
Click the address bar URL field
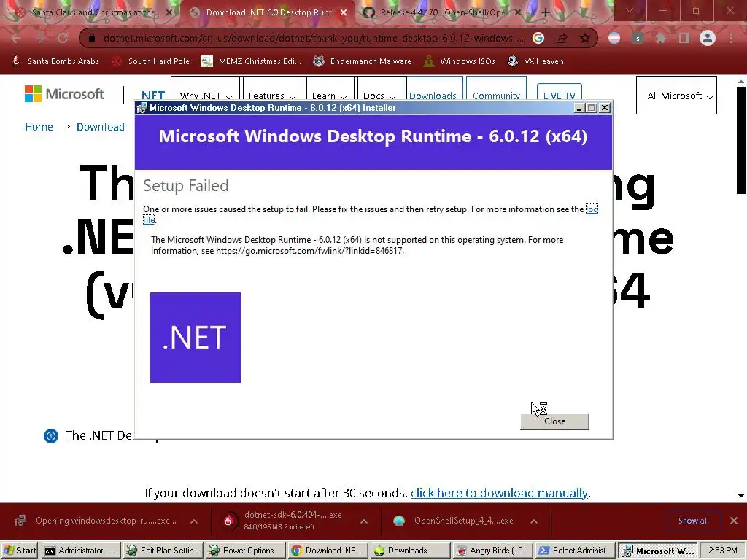pyautogui.click(x=313, y=38)
